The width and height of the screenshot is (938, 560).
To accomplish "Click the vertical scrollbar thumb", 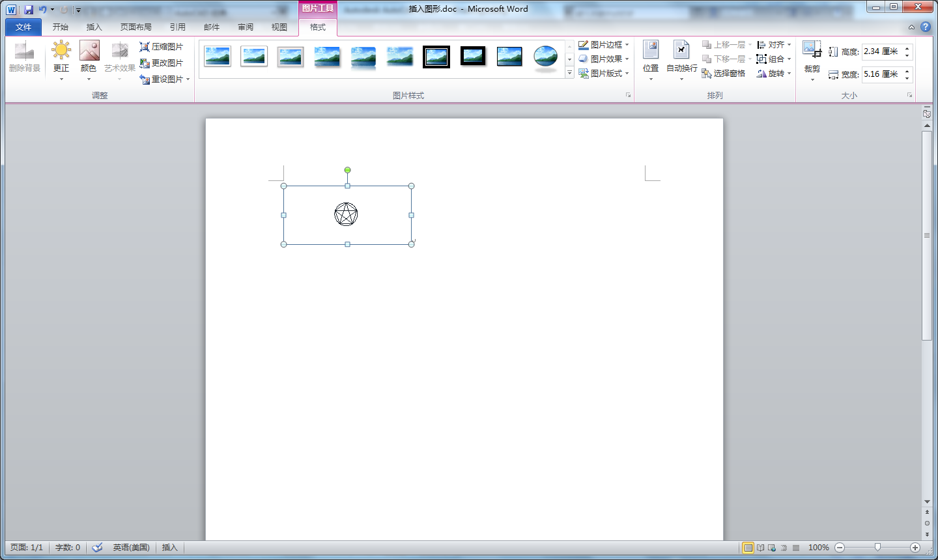I will 927,235.
